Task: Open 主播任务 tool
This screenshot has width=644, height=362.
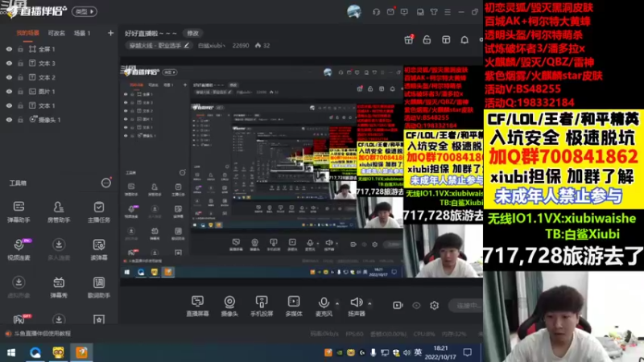Action: [x=98, y=212]
